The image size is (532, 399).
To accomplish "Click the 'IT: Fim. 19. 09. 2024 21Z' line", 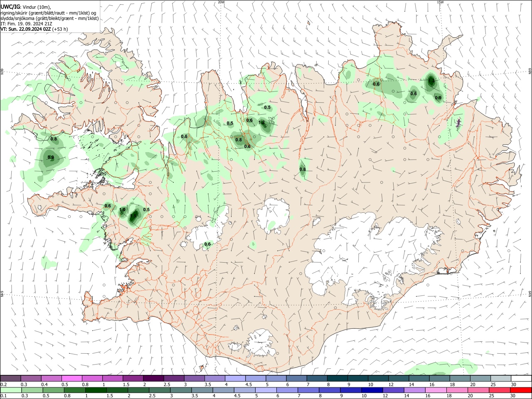I will (x=26, y=24).
